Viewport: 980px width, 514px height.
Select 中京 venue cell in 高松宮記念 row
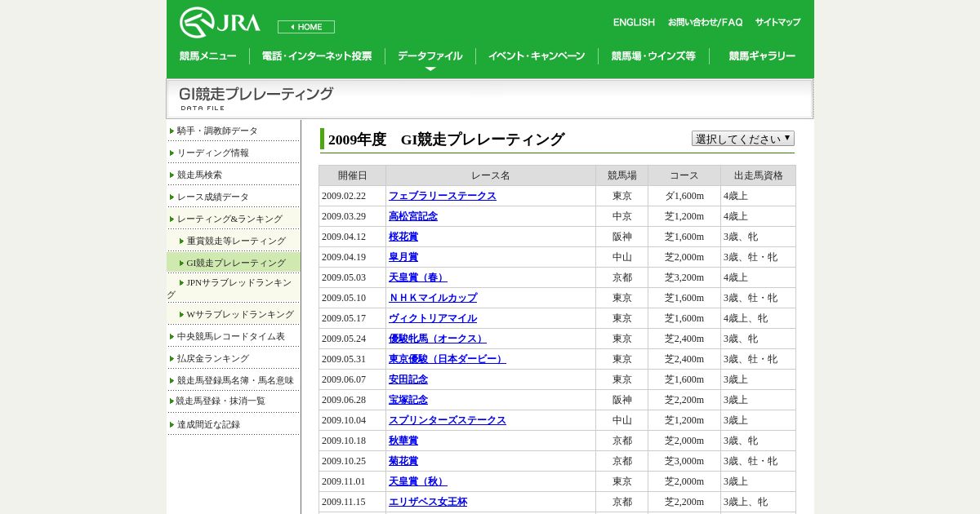pos(622,216)
